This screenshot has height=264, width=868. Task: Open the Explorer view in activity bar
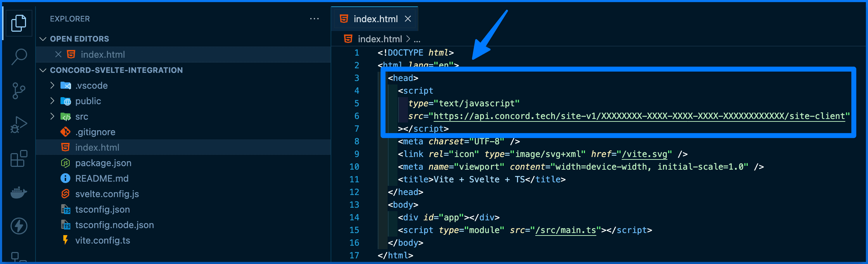pos(19,23)
